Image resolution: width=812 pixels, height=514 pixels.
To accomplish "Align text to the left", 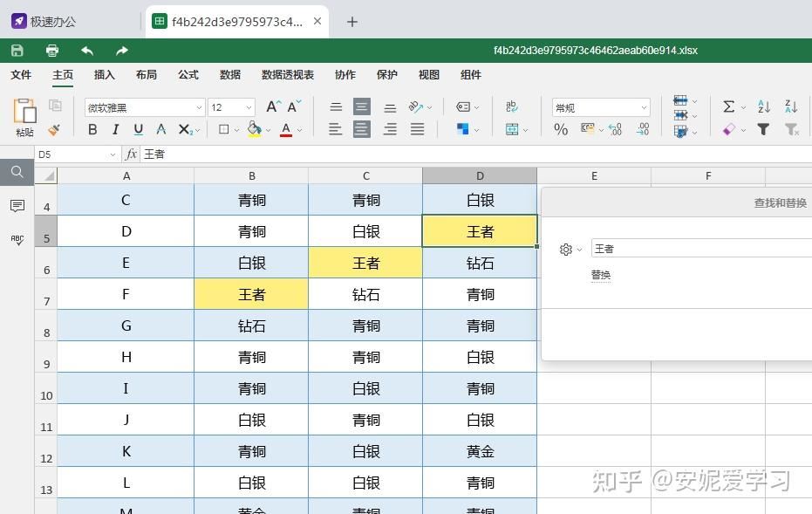I will click(x=336, y=129).
